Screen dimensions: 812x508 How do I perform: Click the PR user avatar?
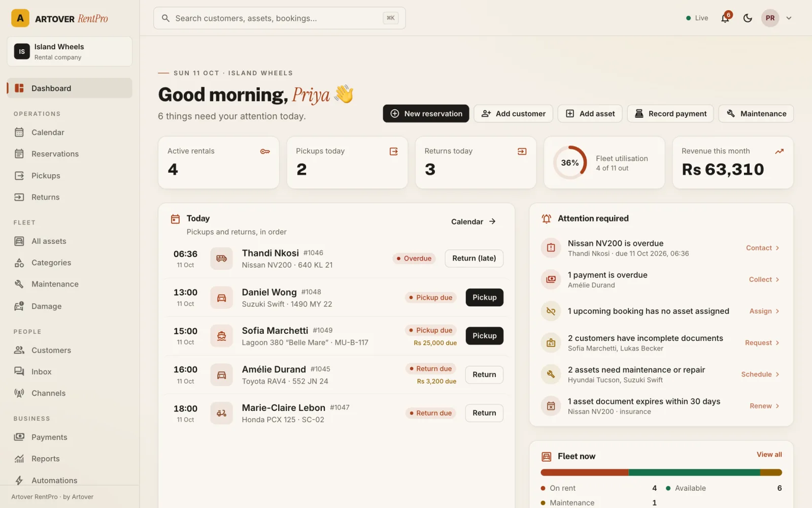tap(770, 18)
